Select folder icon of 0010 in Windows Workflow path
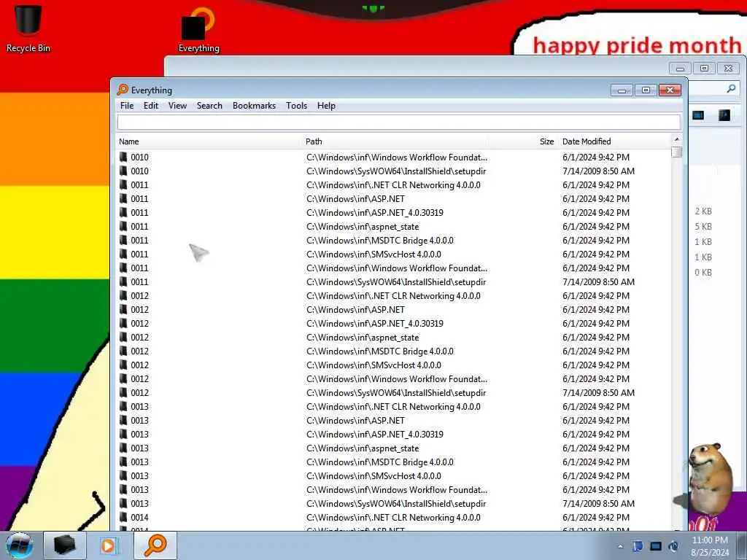This screenshot has width=747, height=560. click(x=123, y=157)
